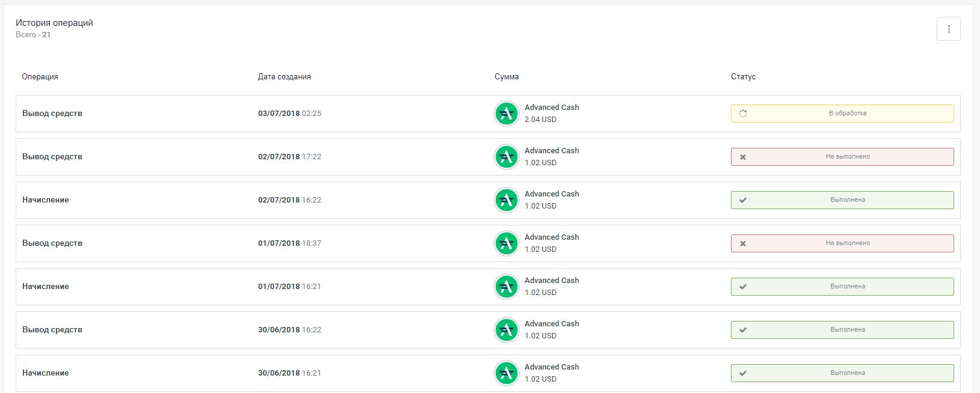
Task: Click Выполнена status text for 01/07/2018 16:21
Action: click(848, 286)
